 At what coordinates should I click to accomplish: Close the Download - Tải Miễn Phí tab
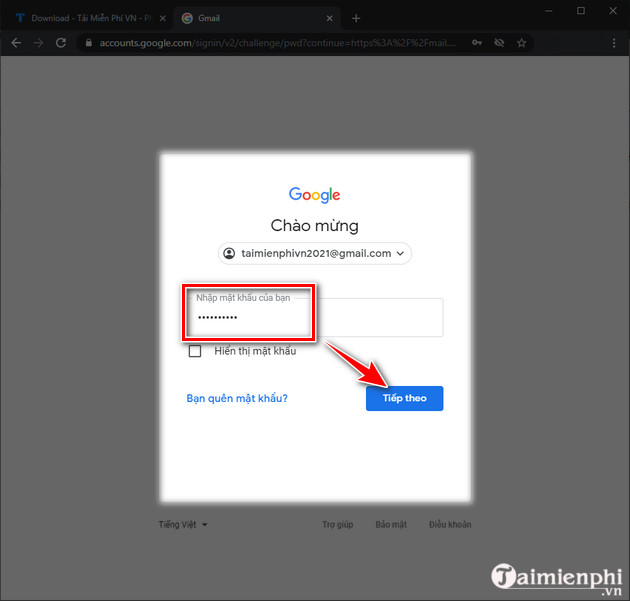pos(163,18)
